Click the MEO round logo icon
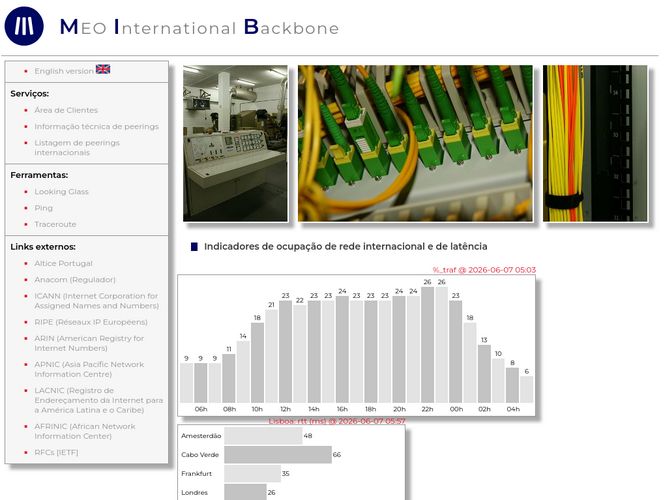This screenshot has height=500, width=668. [24, 26]
